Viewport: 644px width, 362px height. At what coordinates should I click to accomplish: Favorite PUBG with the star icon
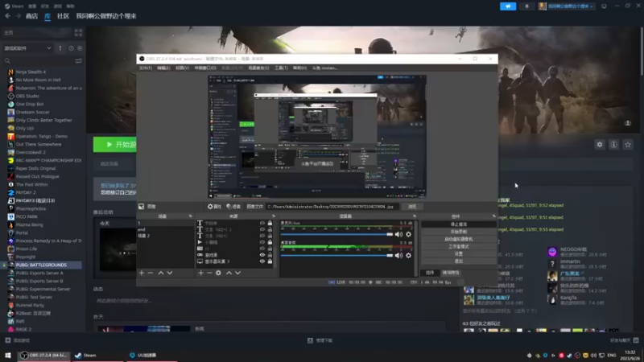point(628,145)
